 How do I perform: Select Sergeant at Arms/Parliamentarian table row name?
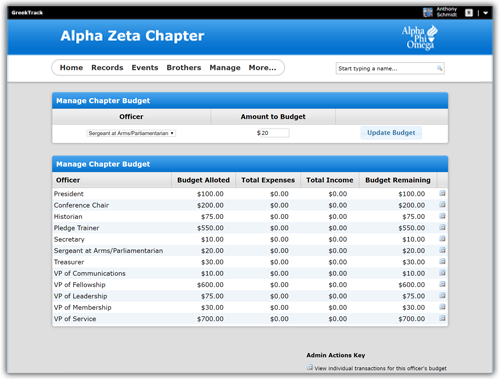pos(108,251)
